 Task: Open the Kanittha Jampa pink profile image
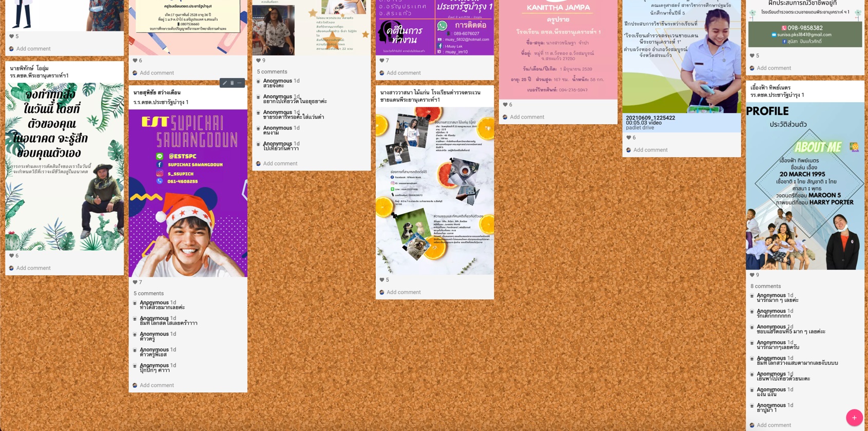tap(558, 49)
